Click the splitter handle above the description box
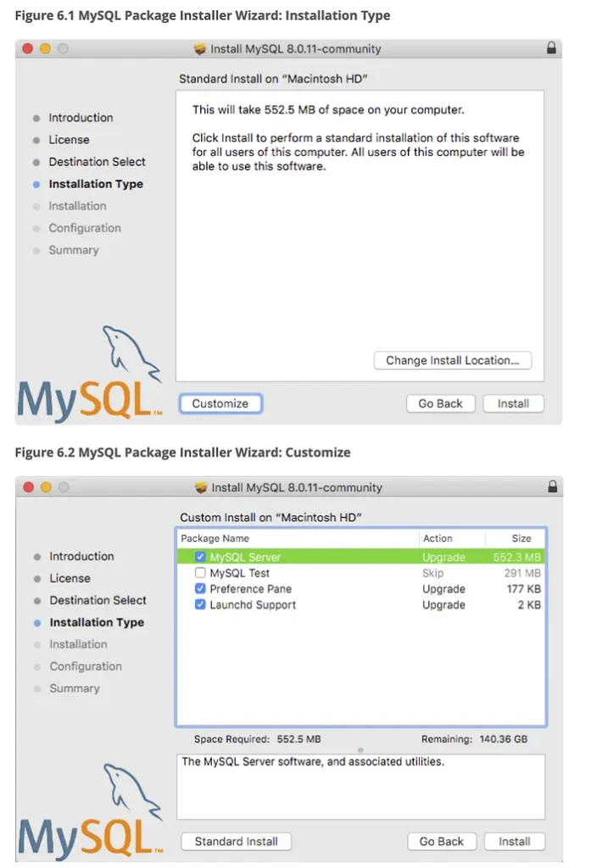This screenshot has height=868, width=608. pos(360,750)
